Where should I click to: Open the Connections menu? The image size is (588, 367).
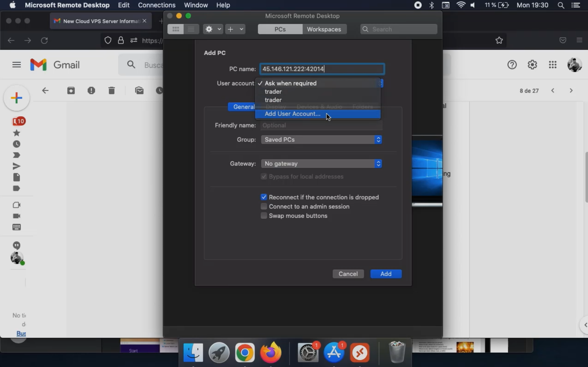tap(156, 5)
